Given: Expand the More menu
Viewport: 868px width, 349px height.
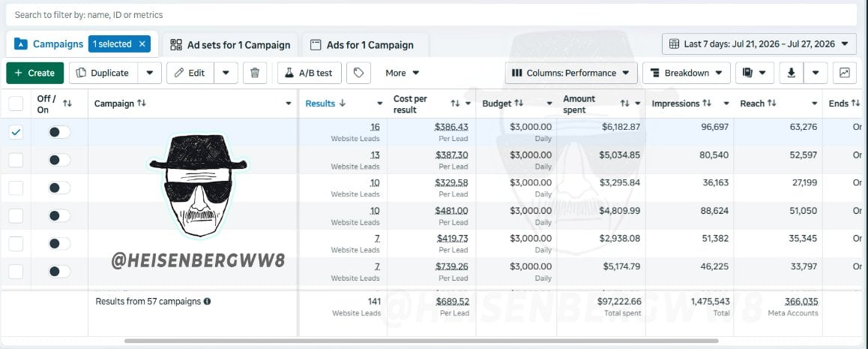Looking at the screenshot, I should [403, 73].
